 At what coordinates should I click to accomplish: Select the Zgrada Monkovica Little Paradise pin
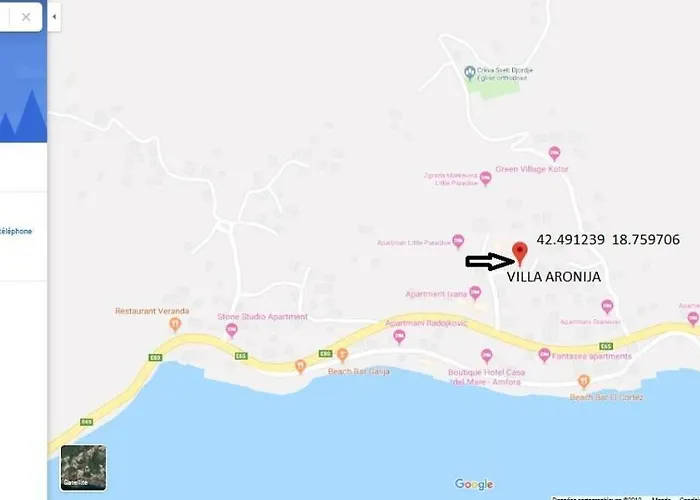486,179
